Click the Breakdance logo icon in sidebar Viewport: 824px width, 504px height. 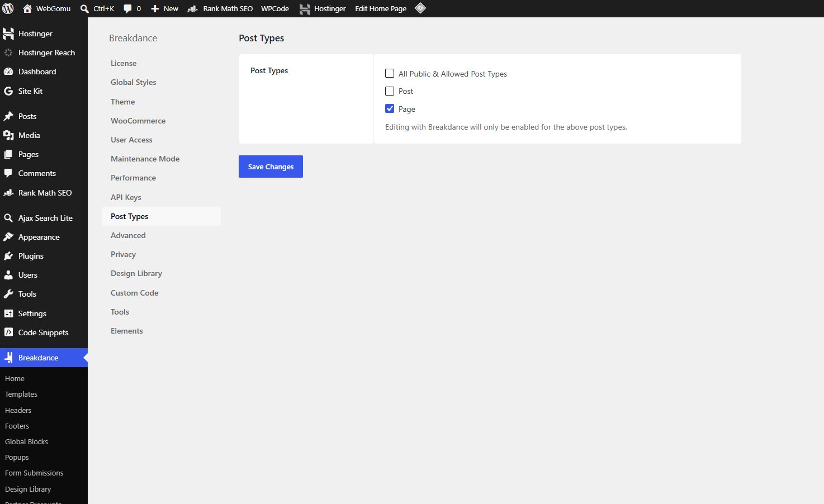tap(8, 358)
